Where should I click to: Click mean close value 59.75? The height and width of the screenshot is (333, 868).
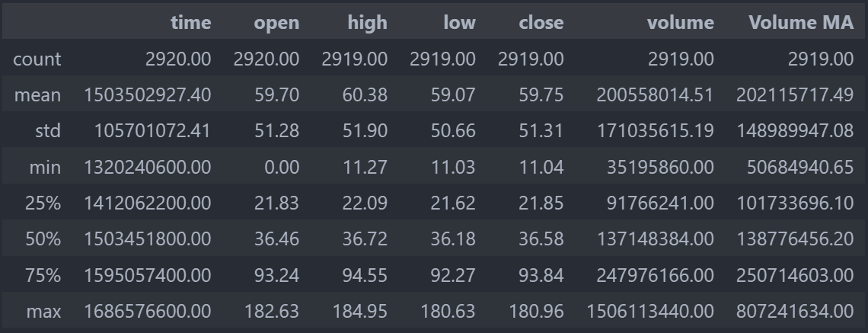pos(541,94)
